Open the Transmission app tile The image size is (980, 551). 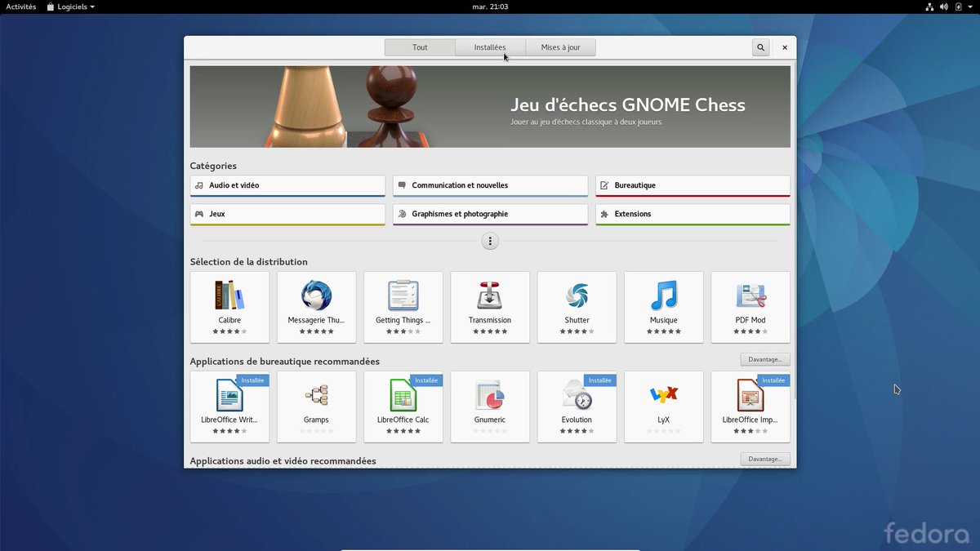[x=490, y=307]
